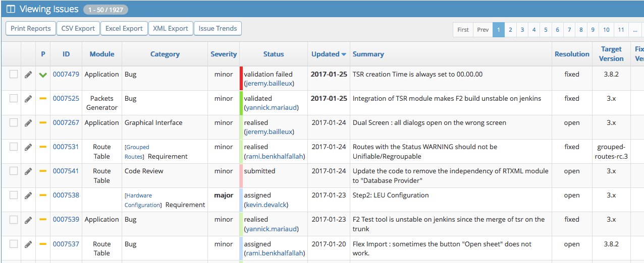Jump to page 11 in pagination

coord(621,30)
